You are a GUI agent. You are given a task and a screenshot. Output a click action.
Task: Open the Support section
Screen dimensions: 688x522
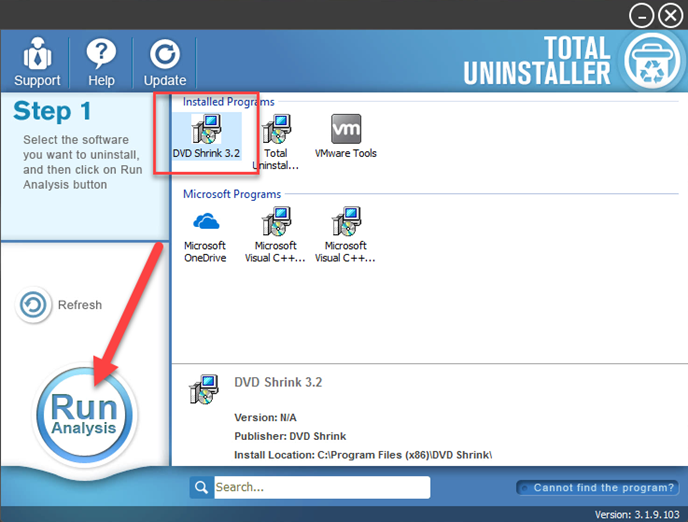click(x=37, y=62)
